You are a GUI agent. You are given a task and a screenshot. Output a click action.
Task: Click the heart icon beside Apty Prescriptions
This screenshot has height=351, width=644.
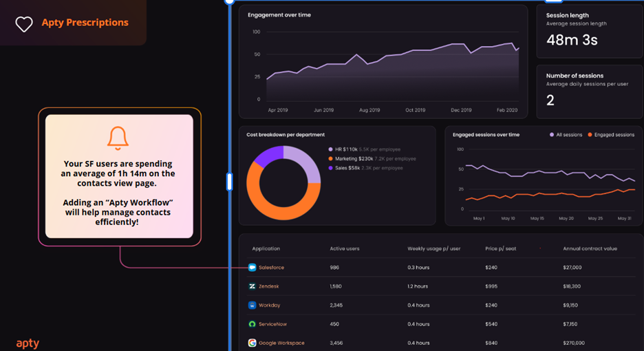24,24
